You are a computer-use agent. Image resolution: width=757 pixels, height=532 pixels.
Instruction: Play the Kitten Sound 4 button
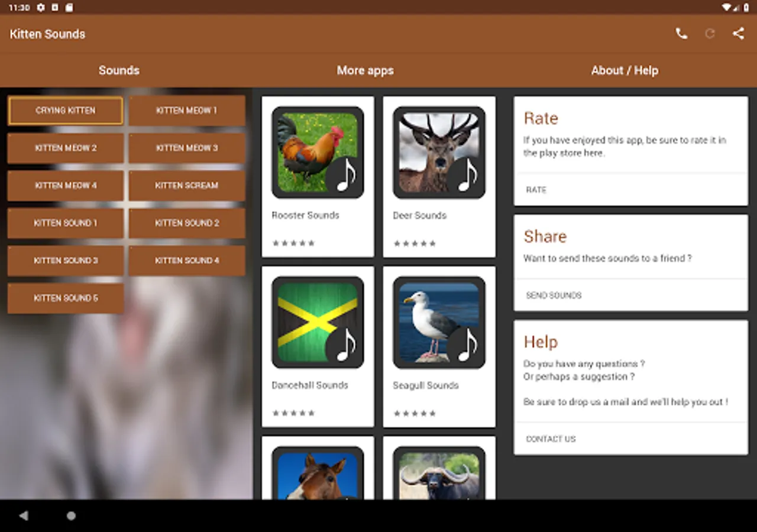click(187, 261)
